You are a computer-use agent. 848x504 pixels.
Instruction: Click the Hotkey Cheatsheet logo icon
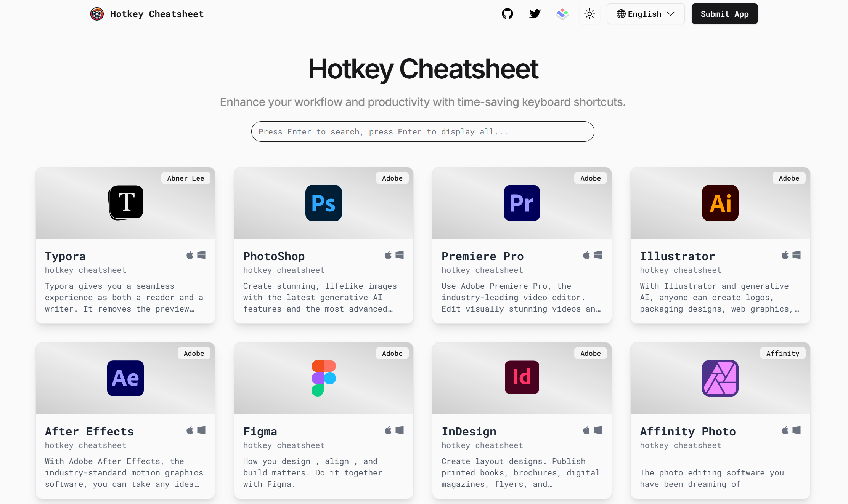[97, 14]
